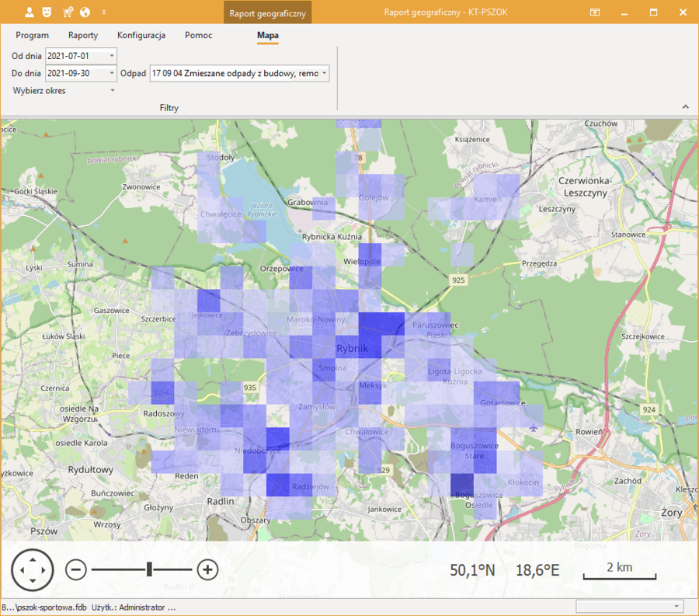Viewport: 699px width, 616px height.
Task: Click the road 935 marker on map
Action: click(249, 388)
